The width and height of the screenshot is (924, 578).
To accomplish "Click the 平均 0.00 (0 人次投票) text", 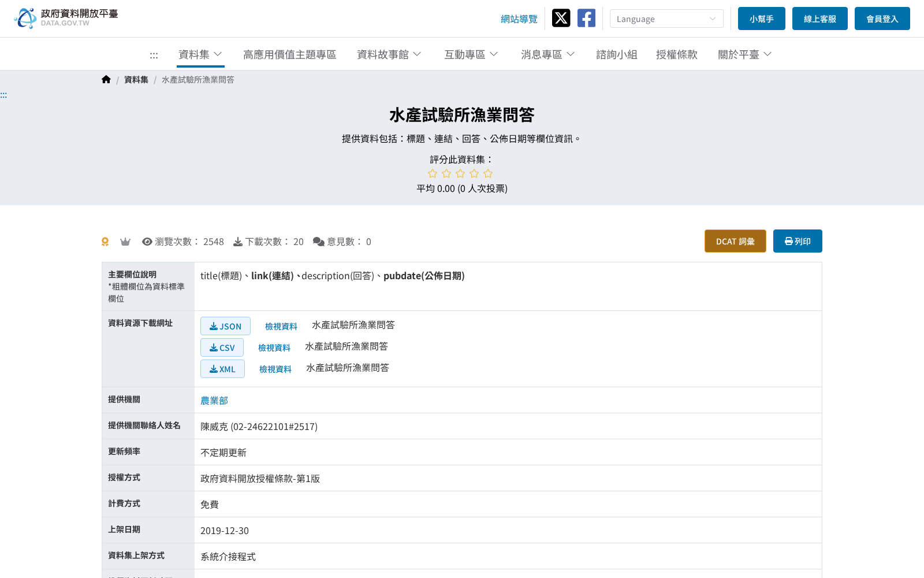I will point(462,188).
